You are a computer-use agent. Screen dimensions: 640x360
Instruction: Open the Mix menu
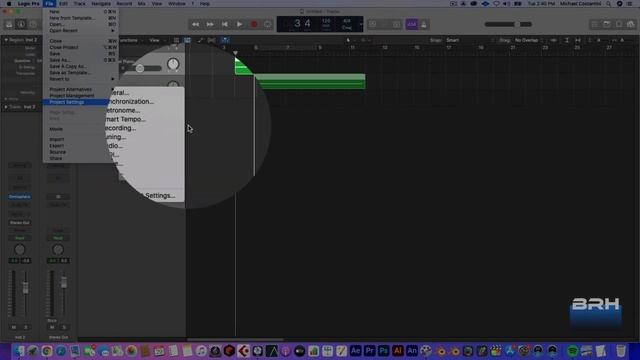(141, 4)
